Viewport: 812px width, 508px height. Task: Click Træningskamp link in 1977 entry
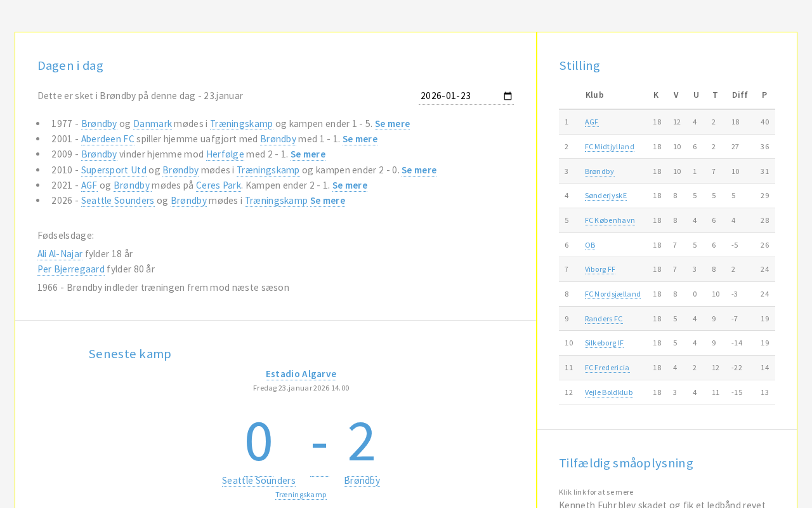click(x=241, y=124)
